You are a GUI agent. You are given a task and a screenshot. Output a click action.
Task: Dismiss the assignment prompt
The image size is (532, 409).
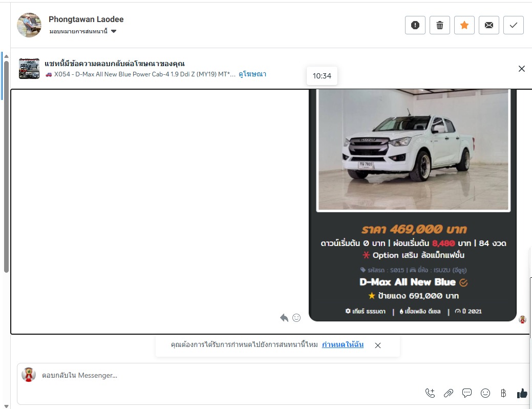click(378, 345)
